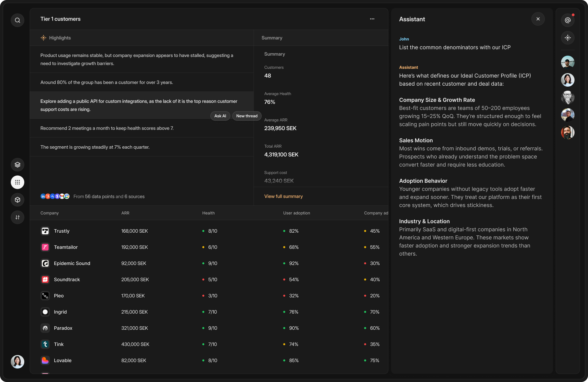Click the Ask AI button

(220, 116)
